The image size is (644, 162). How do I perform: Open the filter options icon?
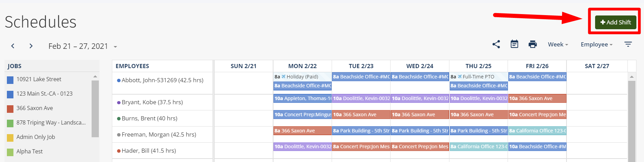click(x=628, y=44)
